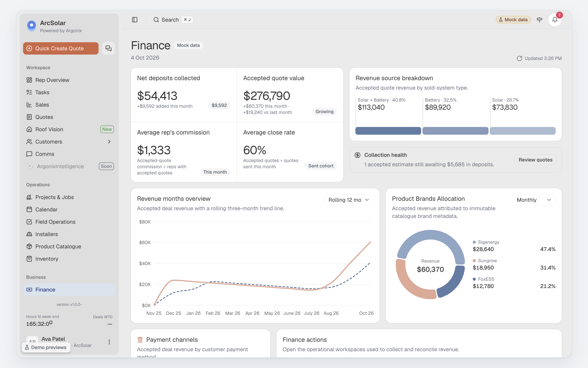The height and width of the screenshot is (368, 588).
Task: Click the Tasks checklist icon
Action: 29,92
